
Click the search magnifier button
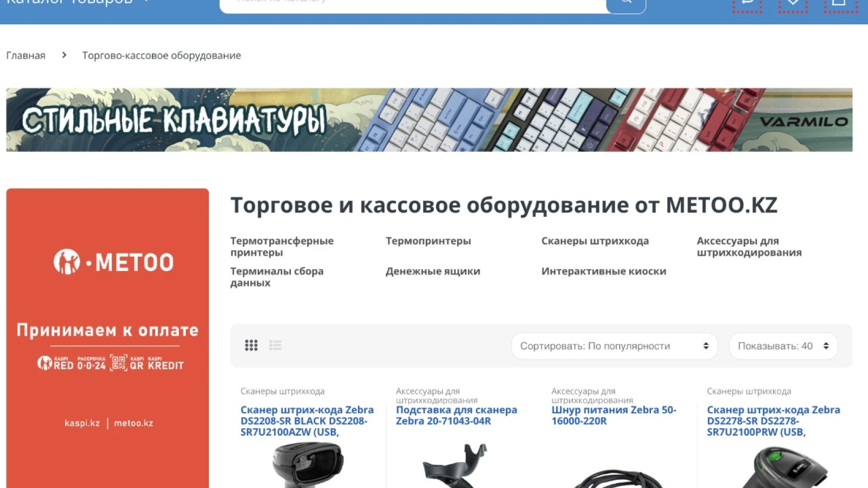coord(626,4)
